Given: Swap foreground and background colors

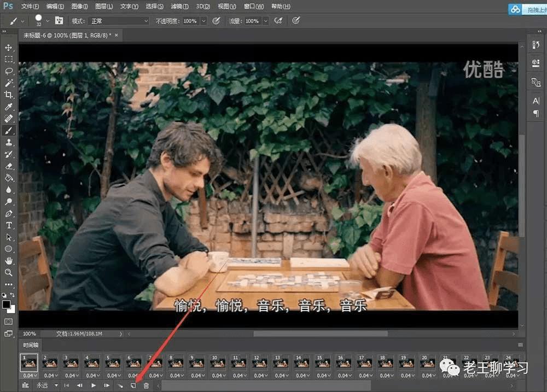Looking at the screenshot, I should [x=13, y=295].
